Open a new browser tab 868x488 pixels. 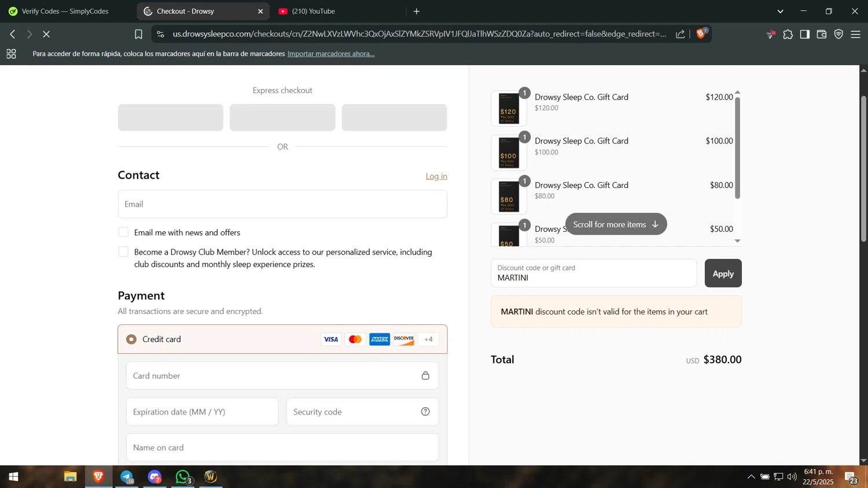tap(417, 12)
